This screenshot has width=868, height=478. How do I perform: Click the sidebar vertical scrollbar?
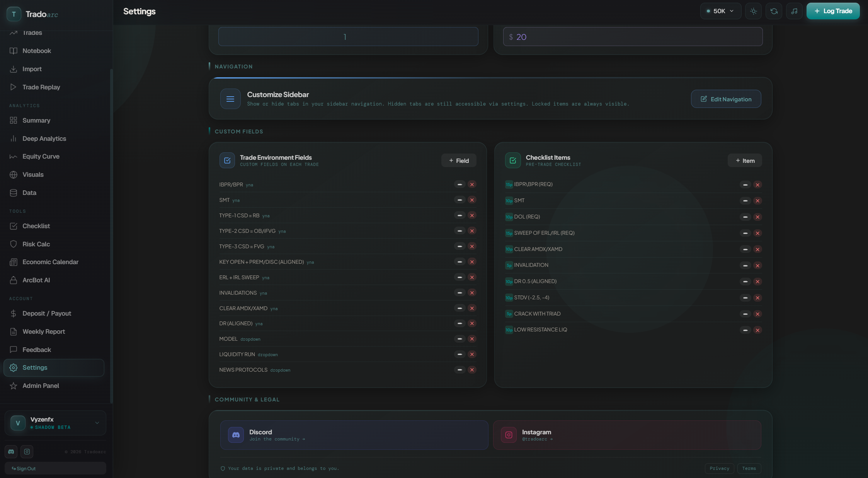(x=111, y=236)
